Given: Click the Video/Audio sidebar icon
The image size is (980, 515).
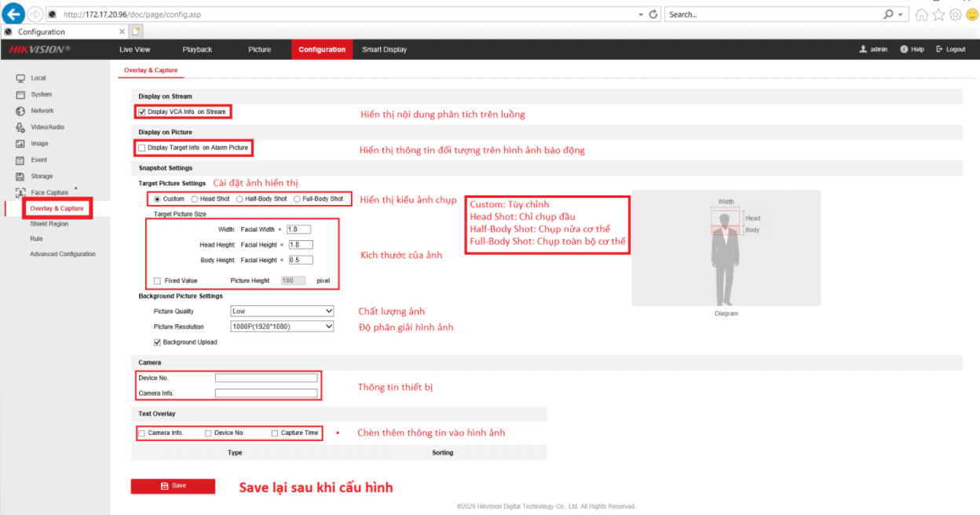Looking at the screenshot, I should (22, 126).
